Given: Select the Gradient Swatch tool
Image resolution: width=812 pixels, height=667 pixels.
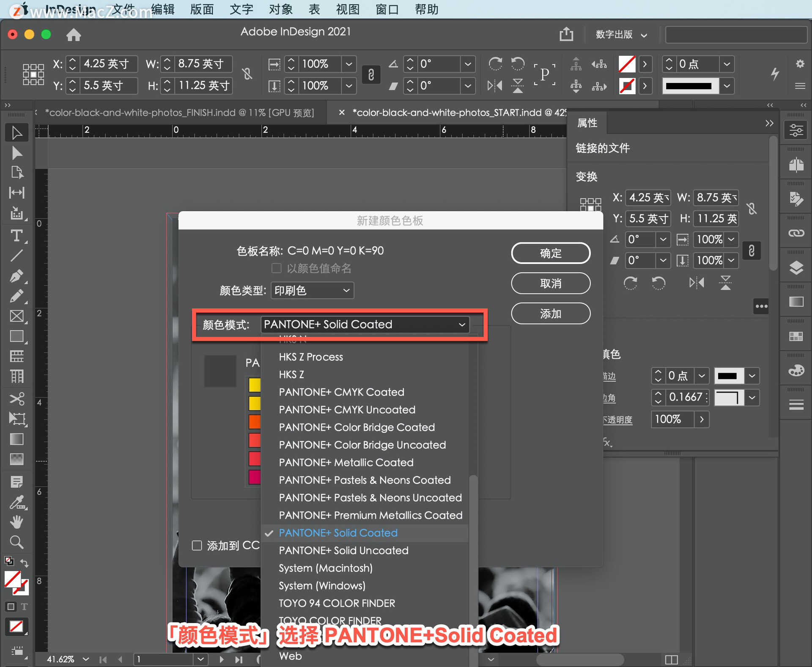Looking at the screenshot, I should [17, 439].
